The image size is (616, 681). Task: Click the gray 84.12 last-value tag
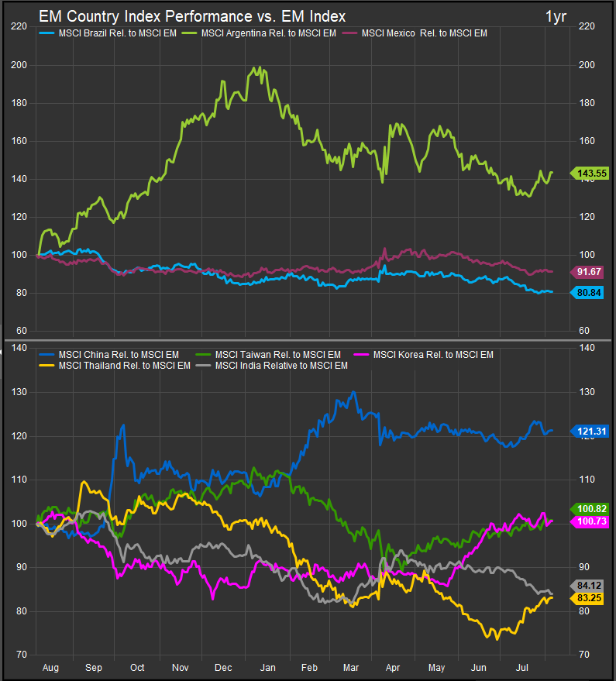click(587, 586)
